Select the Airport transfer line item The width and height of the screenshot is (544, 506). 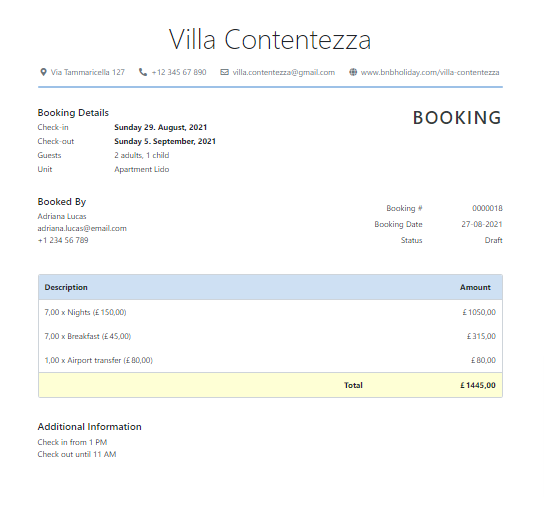coord(270,360)
